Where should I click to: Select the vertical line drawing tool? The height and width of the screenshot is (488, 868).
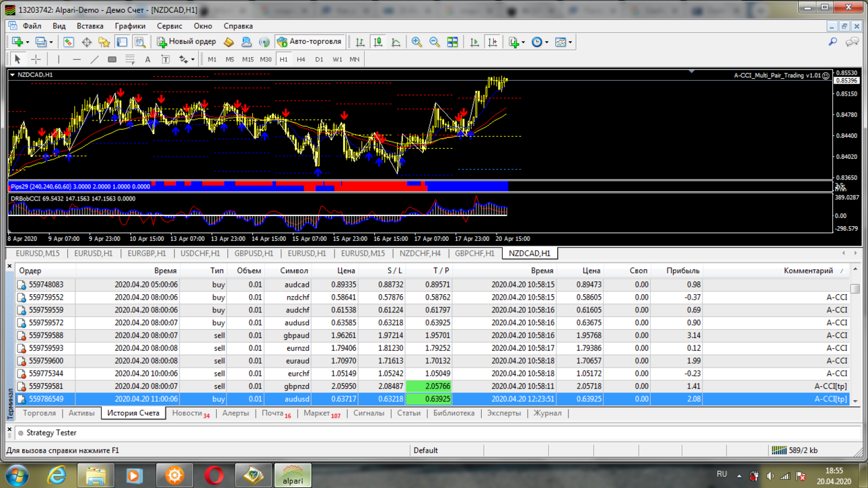[59, 59]
